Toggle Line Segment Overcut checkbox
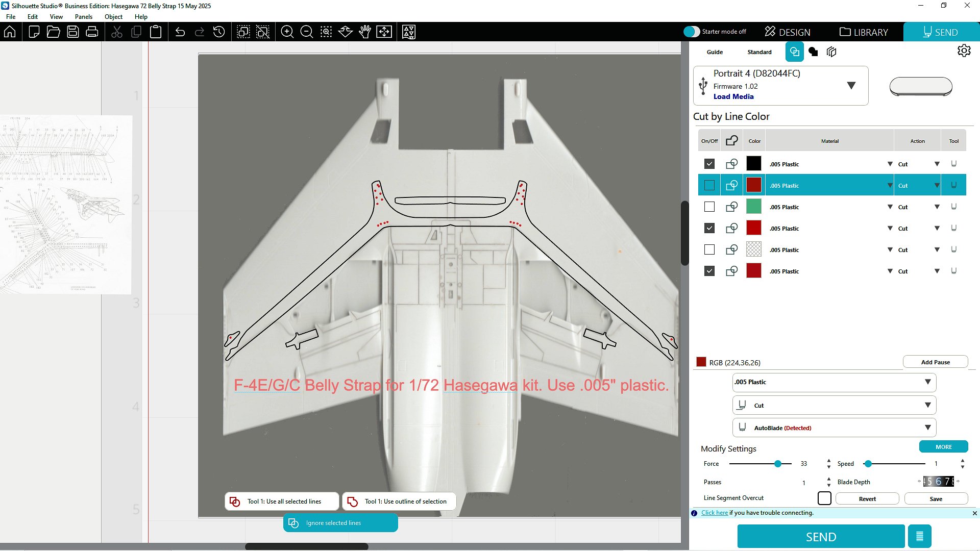This screenshot has width=980, height=551. [824, 498]
